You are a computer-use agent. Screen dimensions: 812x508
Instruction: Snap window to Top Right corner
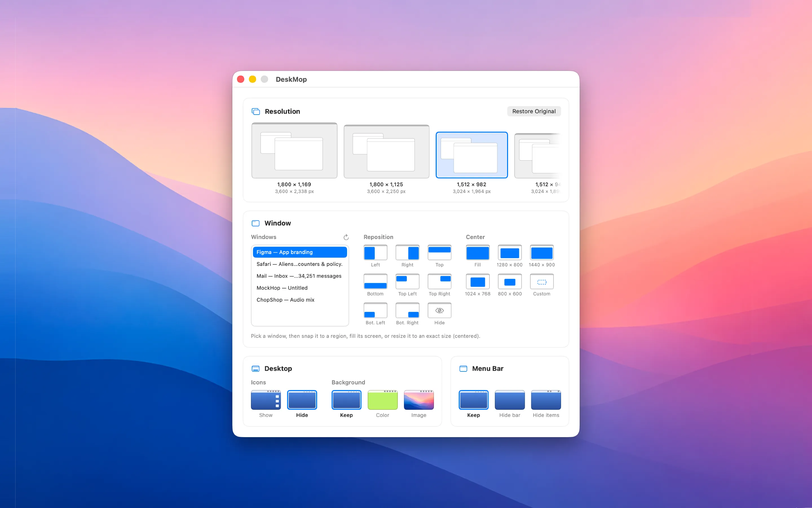(x=439, y=282)
